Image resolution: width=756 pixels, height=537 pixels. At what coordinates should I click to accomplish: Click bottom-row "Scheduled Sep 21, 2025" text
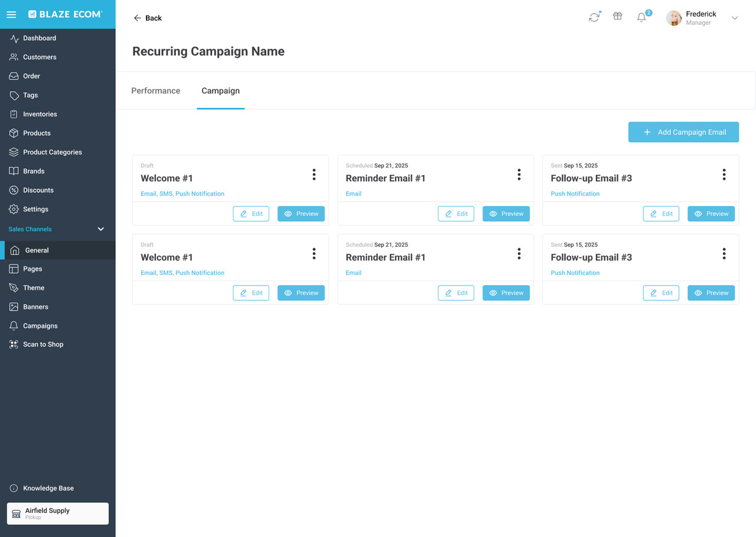(x=377, y=245)
